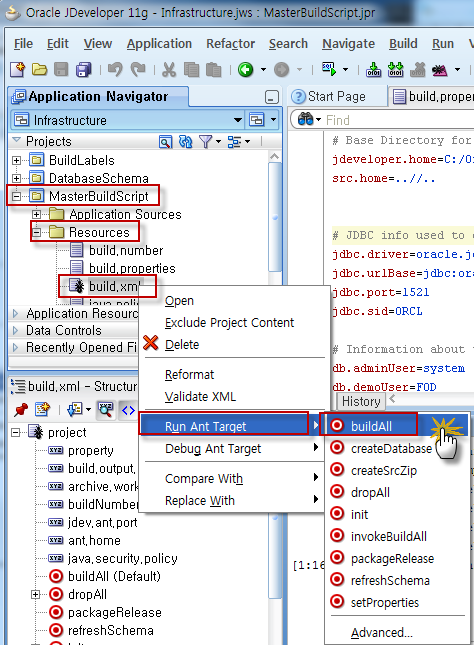Expand the Application Sources folder
This screenshot has width=474, height=645.
tap(36, 214)
